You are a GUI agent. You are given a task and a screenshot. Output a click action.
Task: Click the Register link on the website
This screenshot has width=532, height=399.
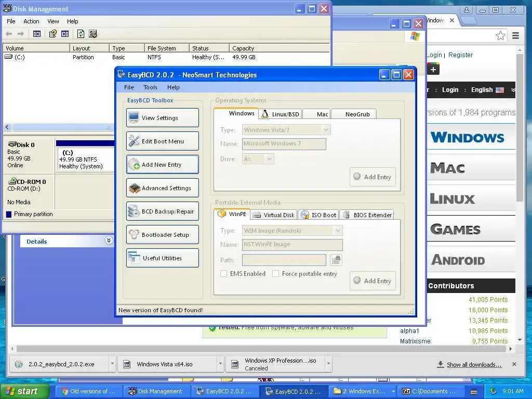point(460,55)
